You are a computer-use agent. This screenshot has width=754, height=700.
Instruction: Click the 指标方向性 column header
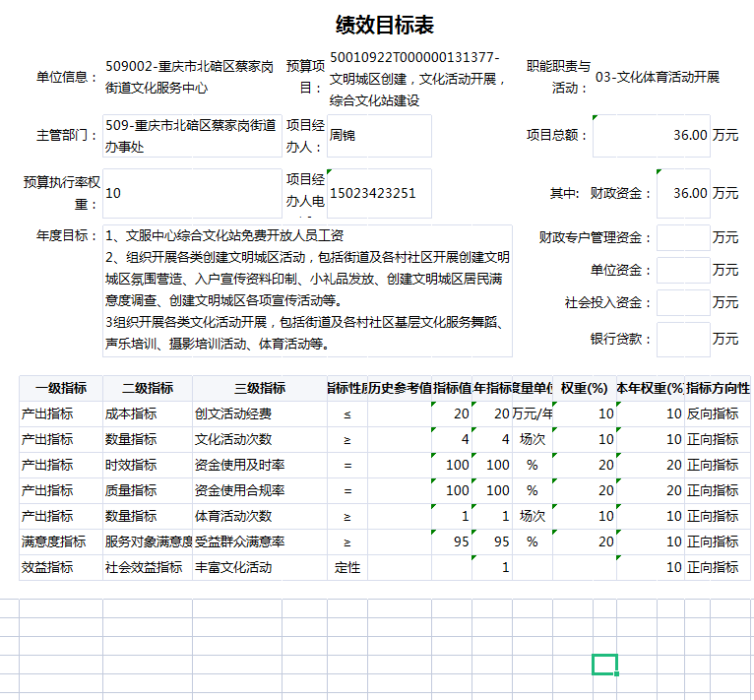(718, 388)
